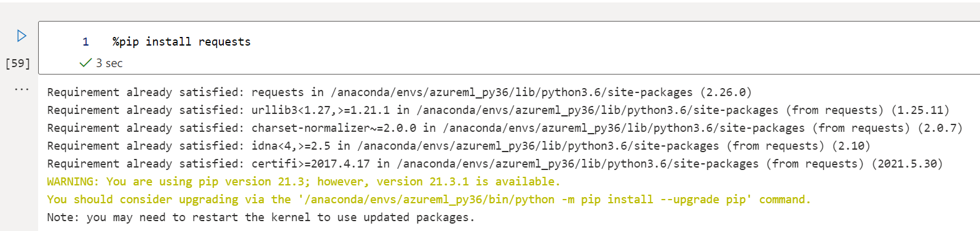Click the certifi requirement output line
This screenshot has width=980, height=231.
495,164
